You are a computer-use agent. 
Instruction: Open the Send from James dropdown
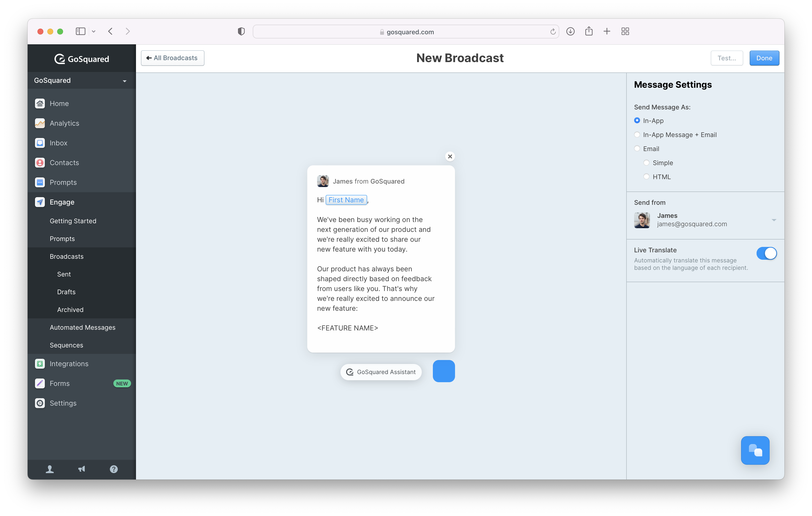pos(705,220)
